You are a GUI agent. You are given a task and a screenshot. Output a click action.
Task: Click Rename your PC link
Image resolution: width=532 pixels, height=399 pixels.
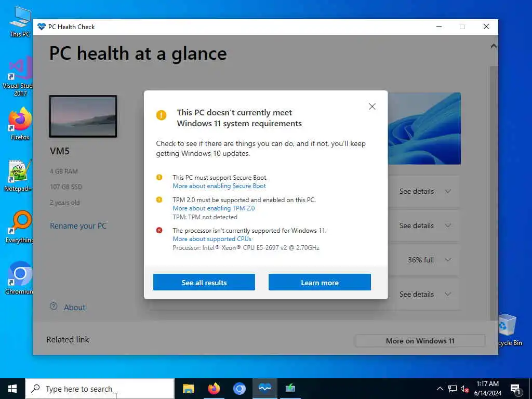(78, 226)
